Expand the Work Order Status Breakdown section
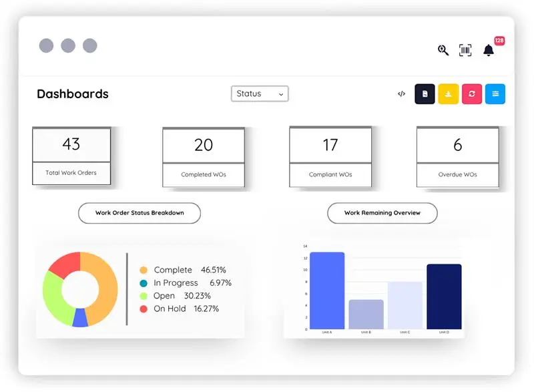This screenshot has height=392, width=534. [140, 213]
